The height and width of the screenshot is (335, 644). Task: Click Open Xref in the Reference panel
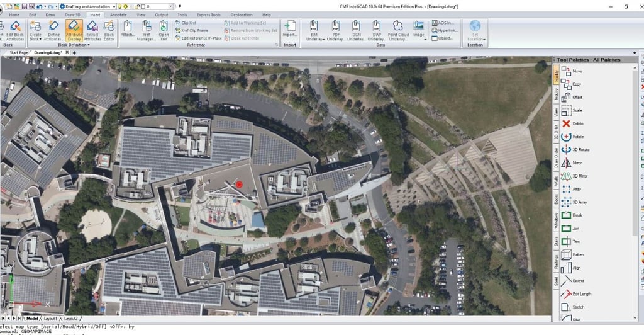coord(164,30)
